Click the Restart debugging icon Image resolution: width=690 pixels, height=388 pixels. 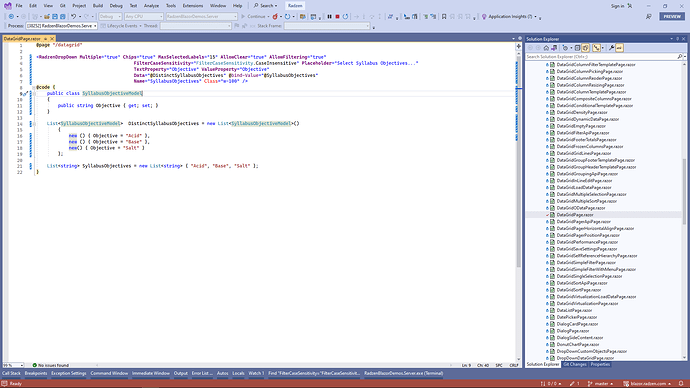point(345,17)
